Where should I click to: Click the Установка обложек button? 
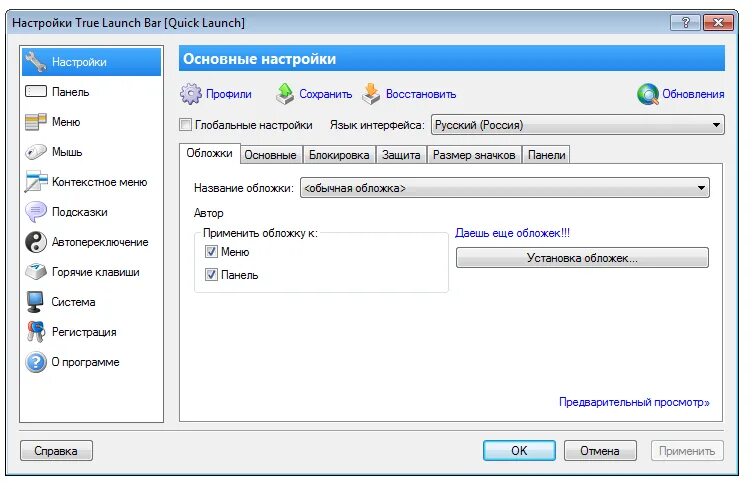point(582,258)
